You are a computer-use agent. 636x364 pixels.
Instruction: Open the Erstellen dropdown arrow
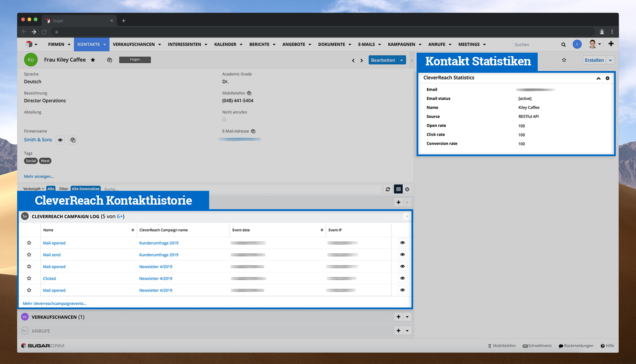tap(610, 60)
